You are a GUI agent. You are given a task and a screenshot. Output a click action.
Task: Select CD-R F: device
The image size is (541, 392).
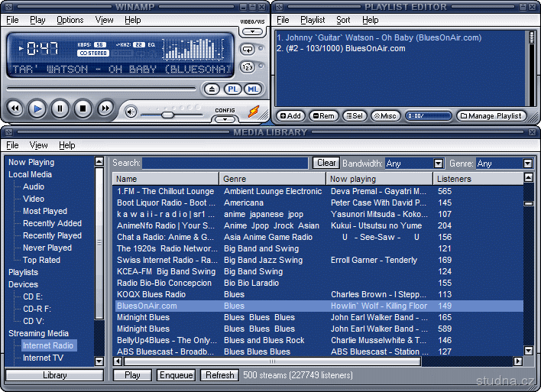click(x=37, y=309)
